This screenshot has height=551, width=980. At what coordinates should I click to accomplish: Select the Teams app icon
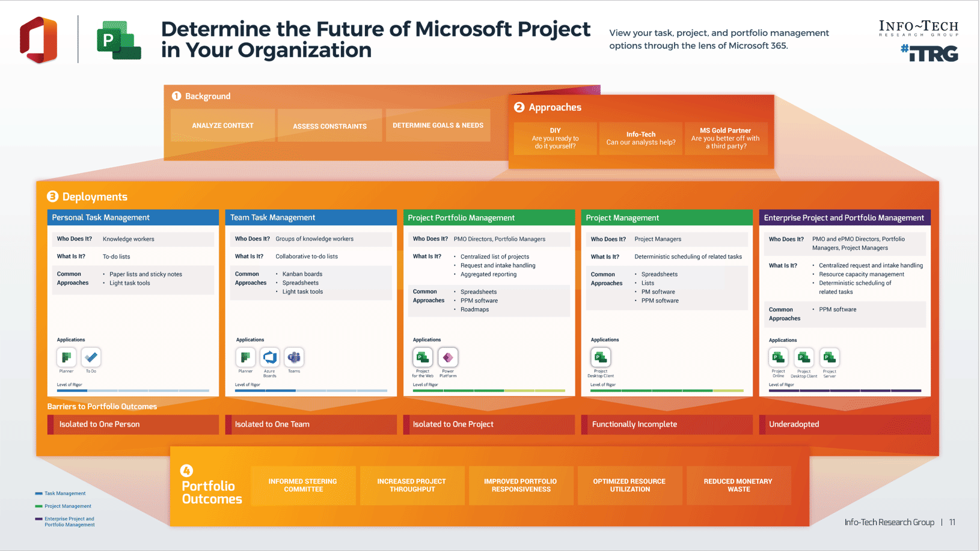click(294, 358)
